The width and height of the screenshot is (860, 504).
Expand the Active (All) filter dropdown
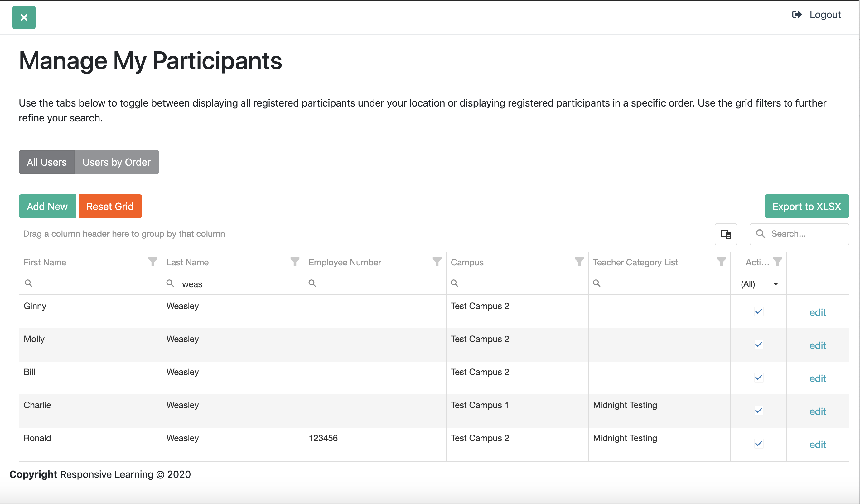[775, 284]
